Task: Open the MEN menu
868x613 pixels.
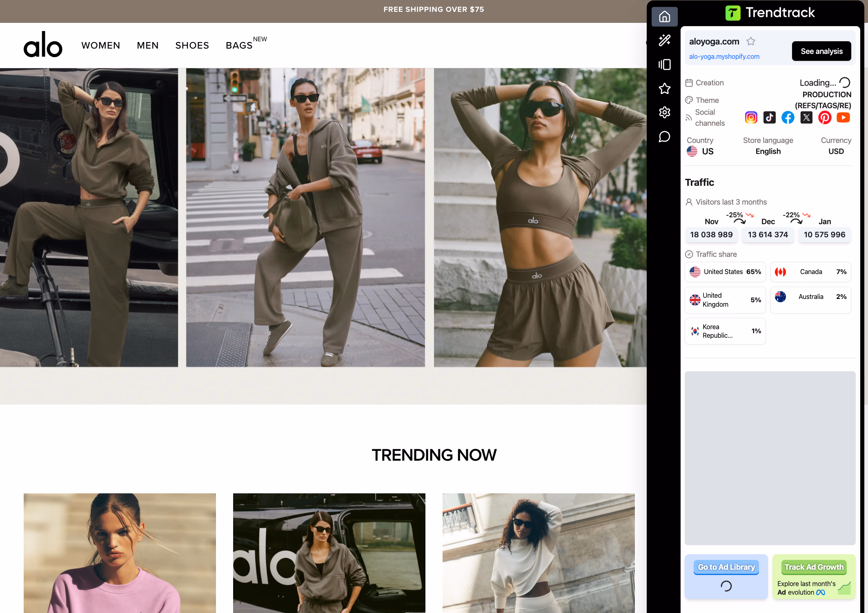Action: tap(147, 45)
